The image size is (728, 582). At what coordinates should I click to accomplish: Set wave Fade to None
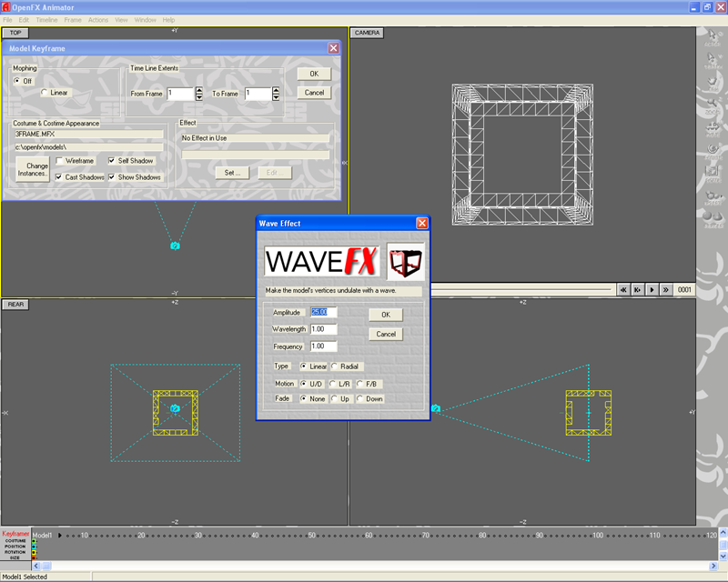(304, 398)
